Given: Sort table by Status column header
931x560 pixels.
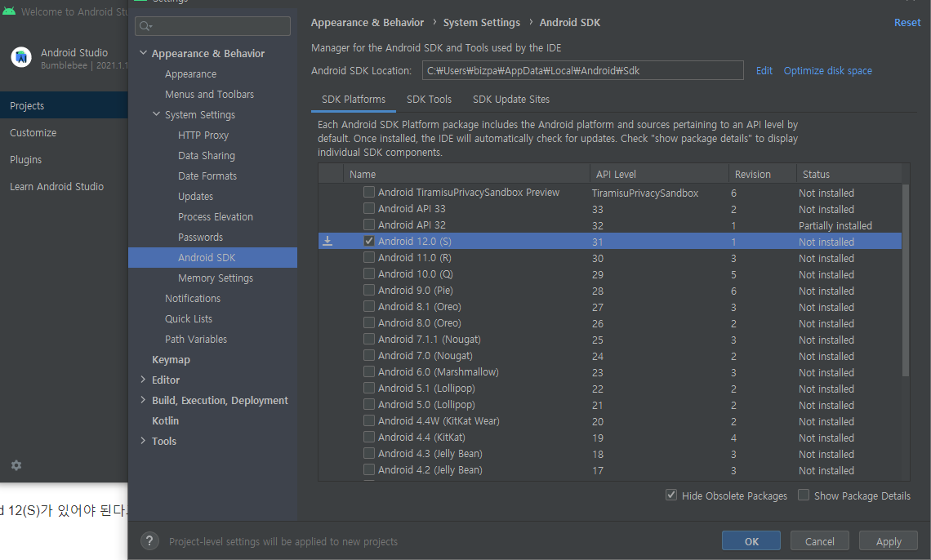Looking at the screenshot, I should pos(849,174).
